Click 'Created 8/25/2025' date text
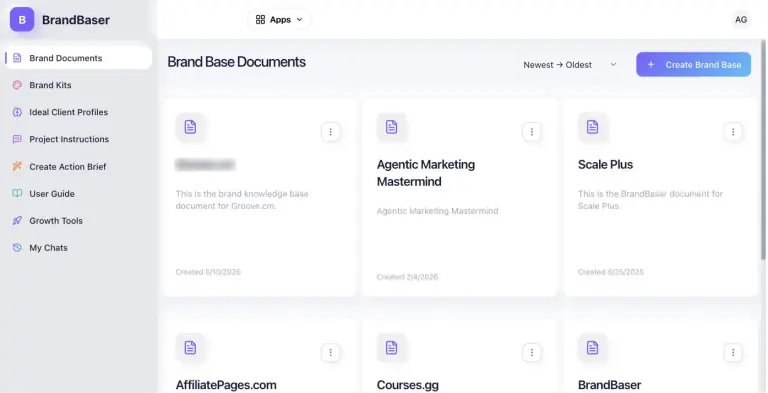This screenshot has width=768, height=393. (611, 272)
